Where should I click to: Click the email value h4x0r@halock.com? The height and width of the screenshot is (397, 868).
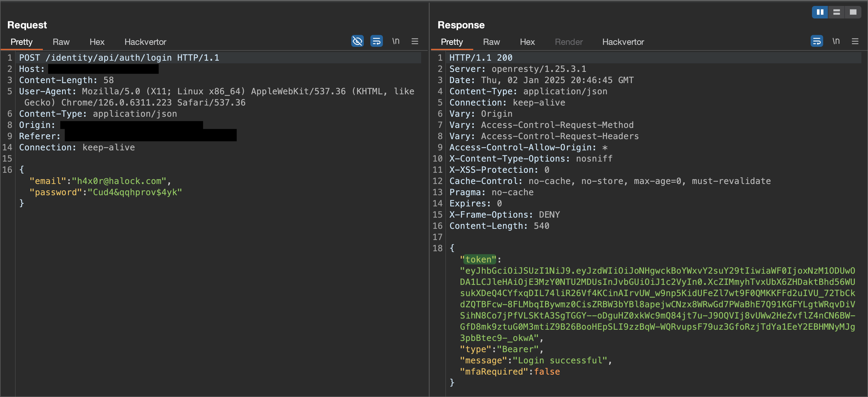point(119,181)
